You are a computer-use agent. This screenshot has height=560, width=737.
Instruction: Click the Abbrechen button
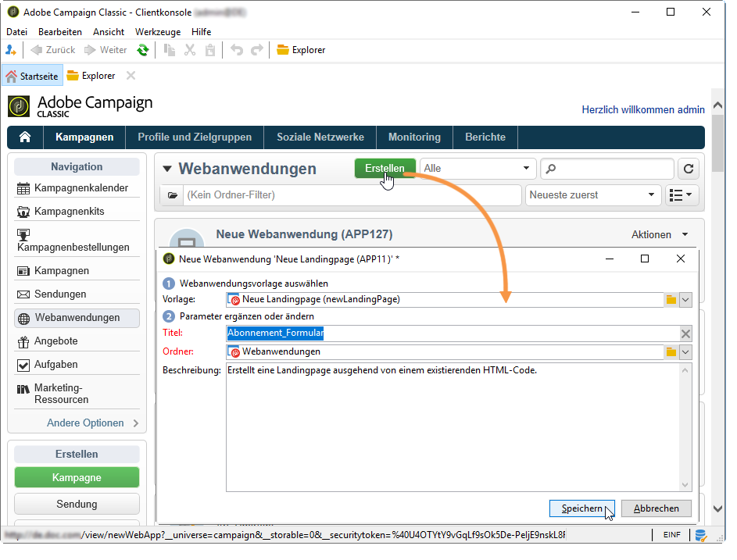pyautogui.click(x=657, y=508)
